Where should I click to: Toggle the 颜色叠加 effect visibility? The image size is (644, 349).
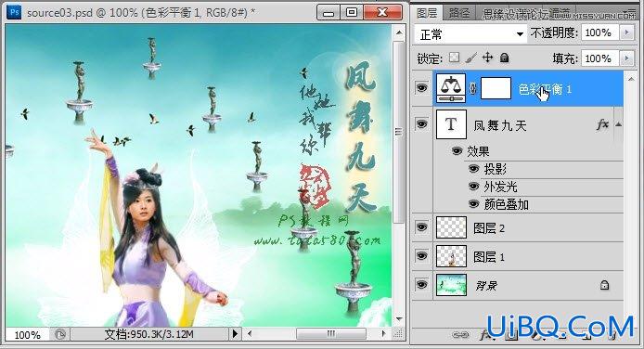click(x=473, y=204)
